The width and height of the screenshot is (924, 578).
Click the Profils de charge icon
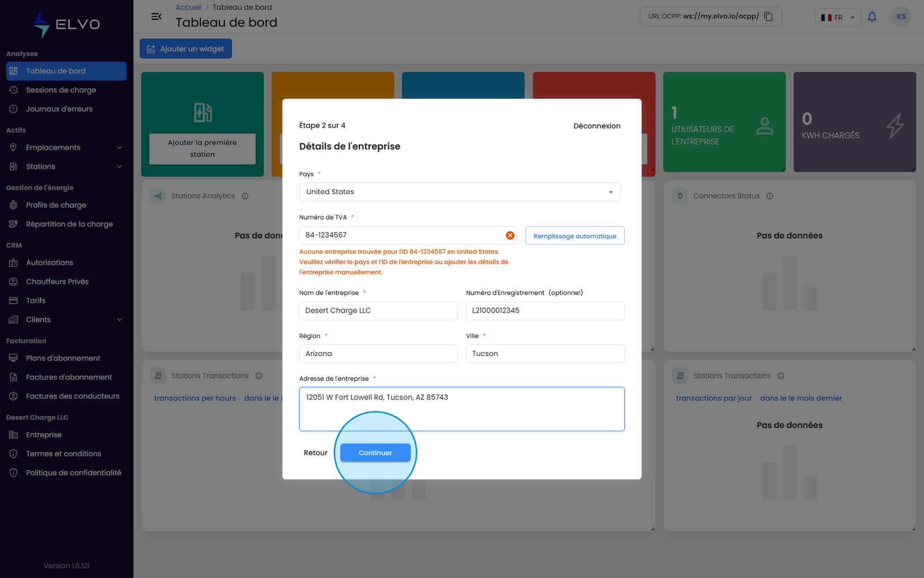coord(13,205)
